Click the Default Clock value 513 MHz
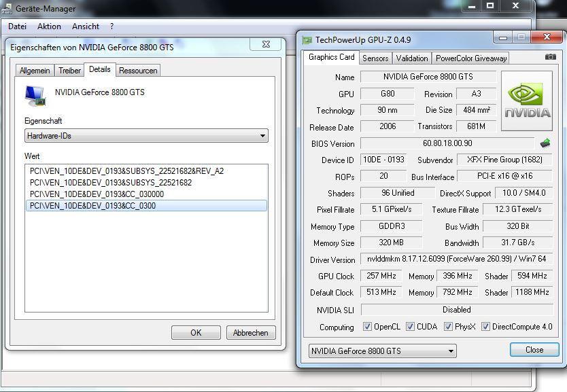 click(381, 292)
